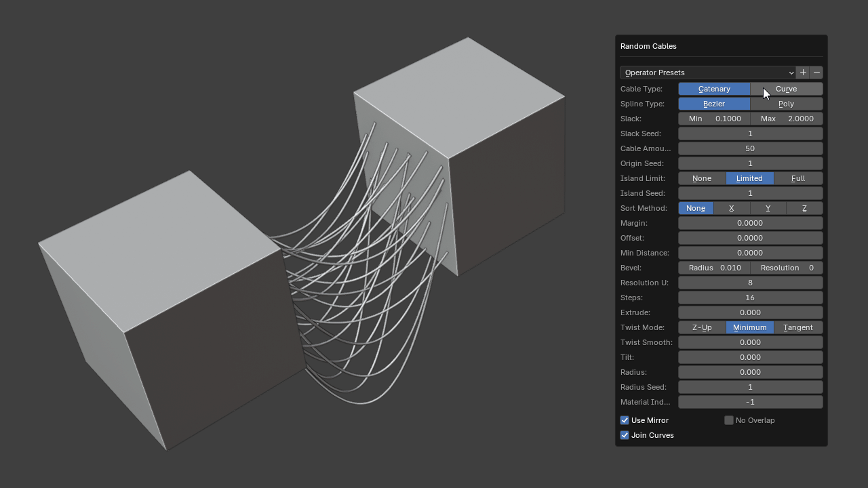
Task: Switch spline type to Poly
Action: [x=787, y=104]
